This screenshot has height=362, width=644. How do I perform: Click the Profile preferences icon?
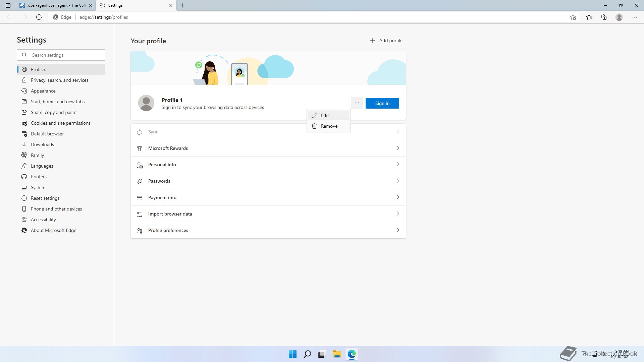point(140,231)
